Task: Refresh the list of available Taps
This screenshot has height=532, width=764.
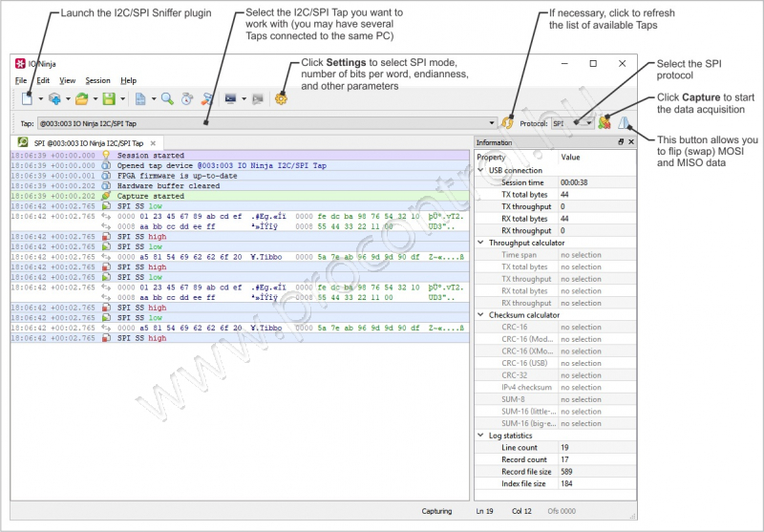Action: pyautogui.click(x=508, y=123)
